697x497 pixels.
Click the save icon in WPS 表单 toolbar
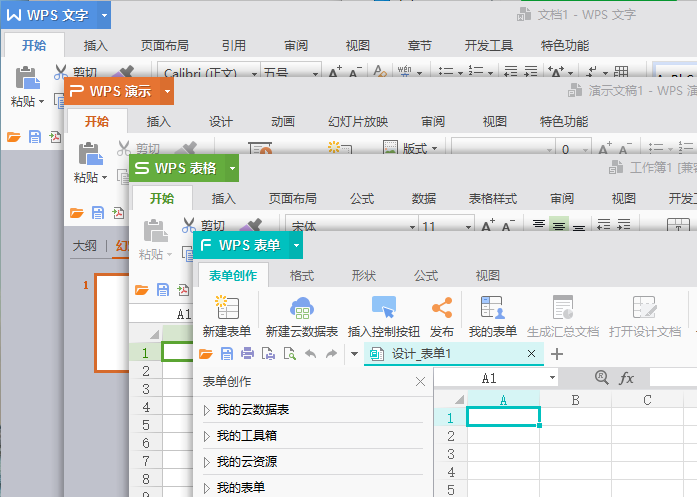[x=227, y=354]
